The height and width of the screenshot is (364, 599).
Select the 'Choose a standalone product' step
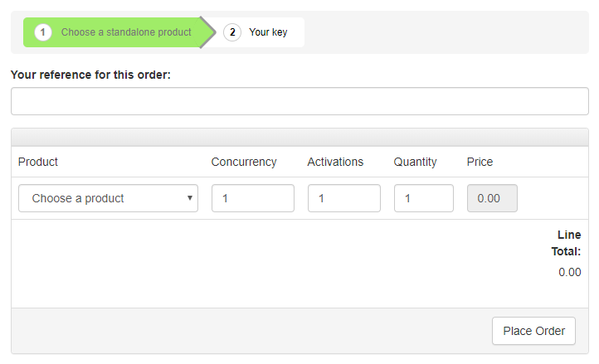click(126, 32)
